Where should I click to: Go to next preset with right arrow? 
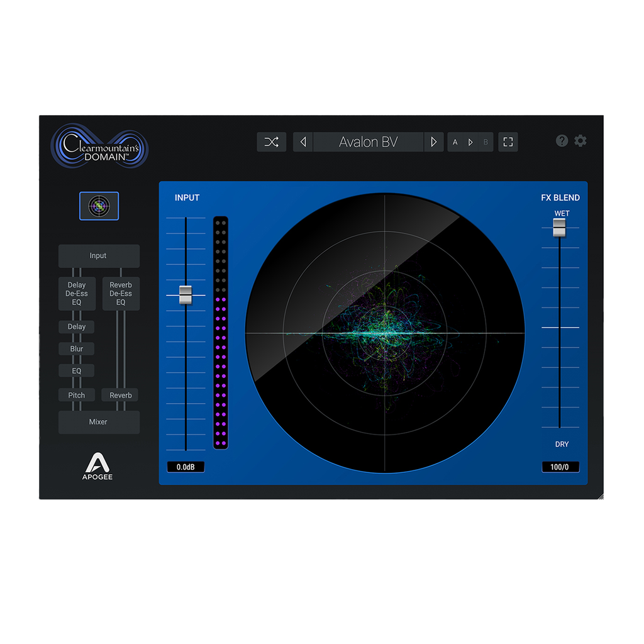(434, 142)
